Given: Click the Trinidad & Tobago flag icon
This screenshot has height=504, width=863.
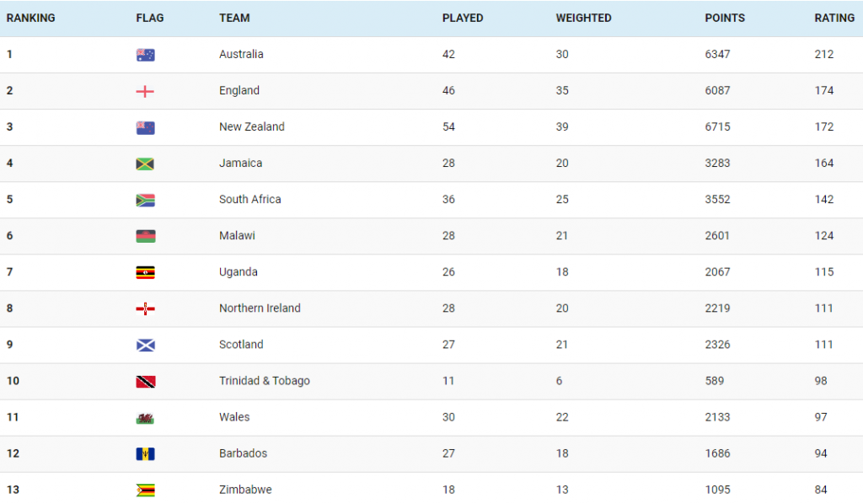Looking at the screenshot, I should (x=145, y=381).
